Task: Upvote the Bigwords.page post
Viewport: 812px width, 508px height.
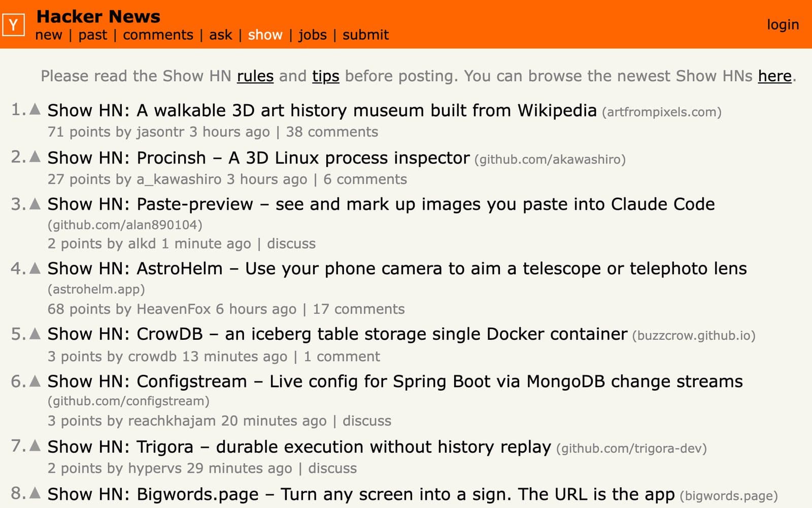Action: point(35,493)
